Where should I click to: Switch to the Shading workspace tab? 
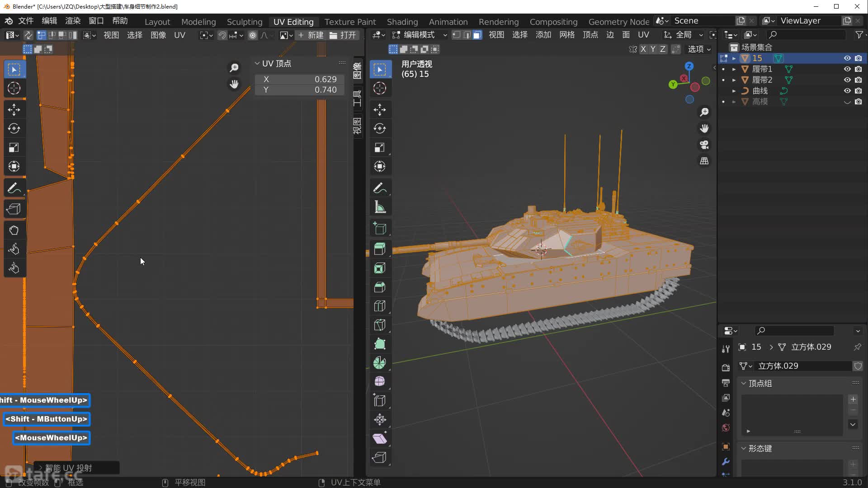(402, 22)
